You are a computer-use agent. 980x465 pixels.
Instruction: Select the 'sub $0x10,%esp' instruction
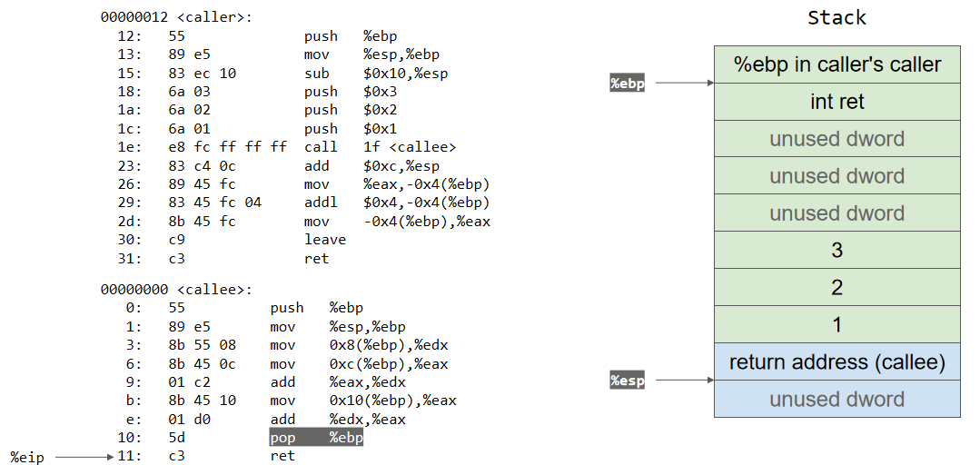tap(375, 74)
